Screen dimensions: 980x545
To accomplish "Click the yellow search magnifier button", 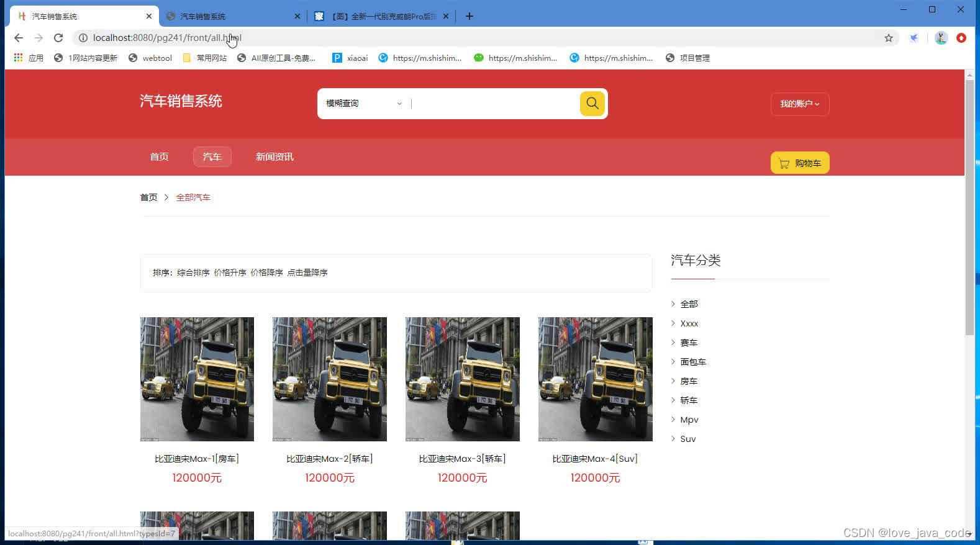I will point(592,104).
